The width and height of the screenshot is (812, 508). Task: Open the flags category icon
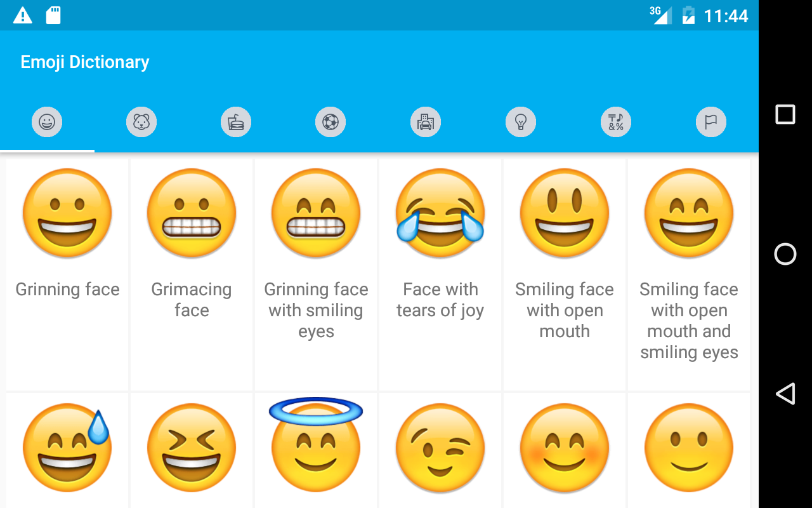coord(711,121)
